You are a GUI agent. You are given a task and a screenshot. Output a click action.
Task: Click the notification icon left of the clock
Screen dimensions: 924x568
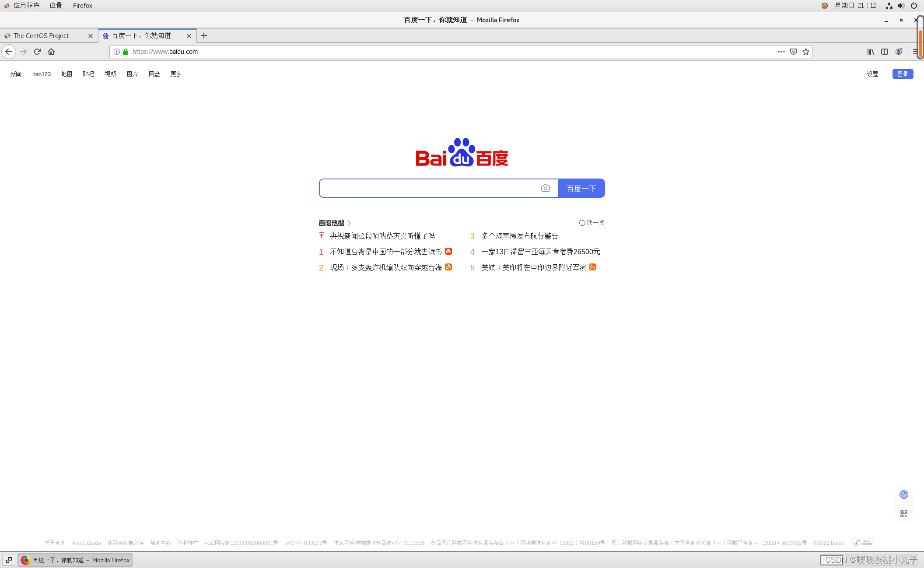point(825,6)
